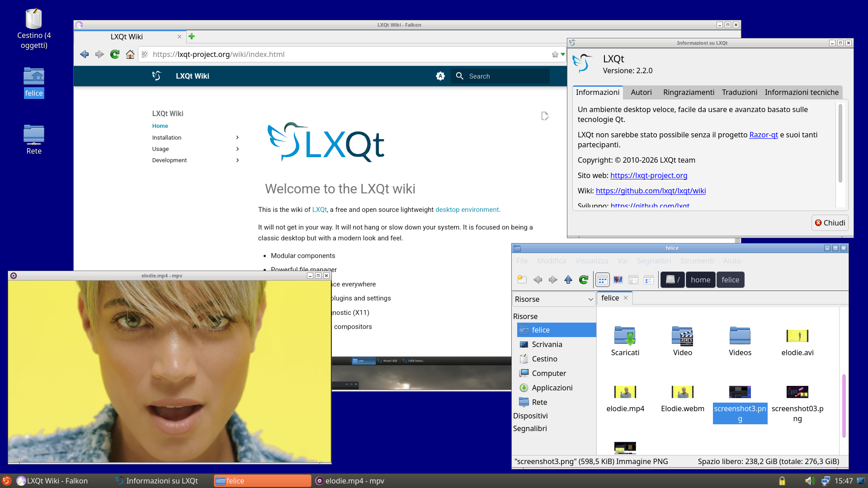Click the About dialog vertical scrollbar

click(840, 143)
